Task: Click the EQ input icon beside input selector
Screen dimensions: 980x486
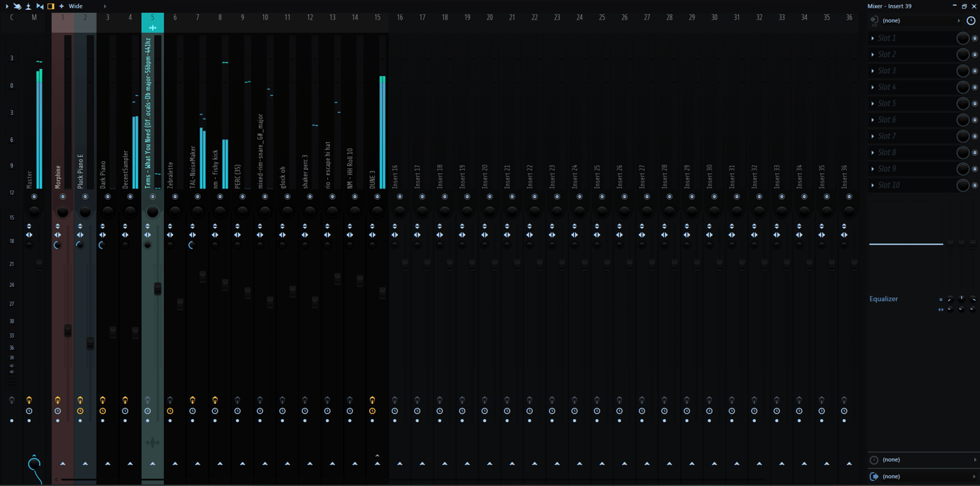Action: 875,21
